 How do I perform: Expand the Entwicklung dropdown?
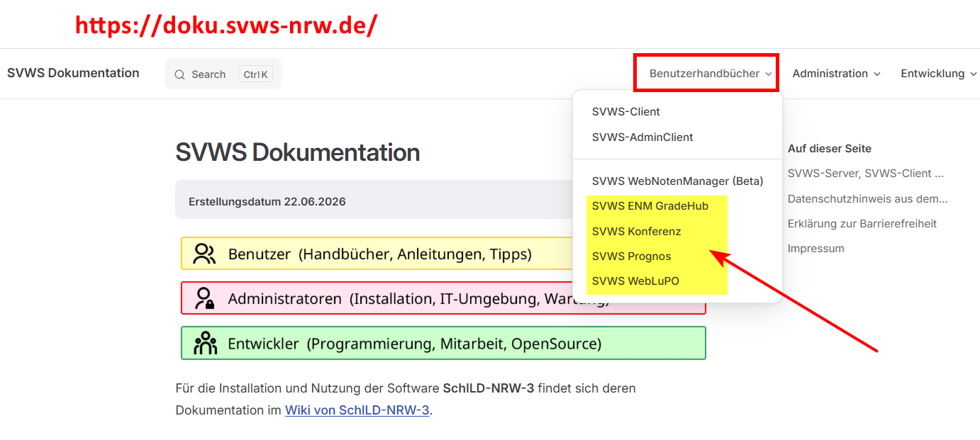click(938, 74)
